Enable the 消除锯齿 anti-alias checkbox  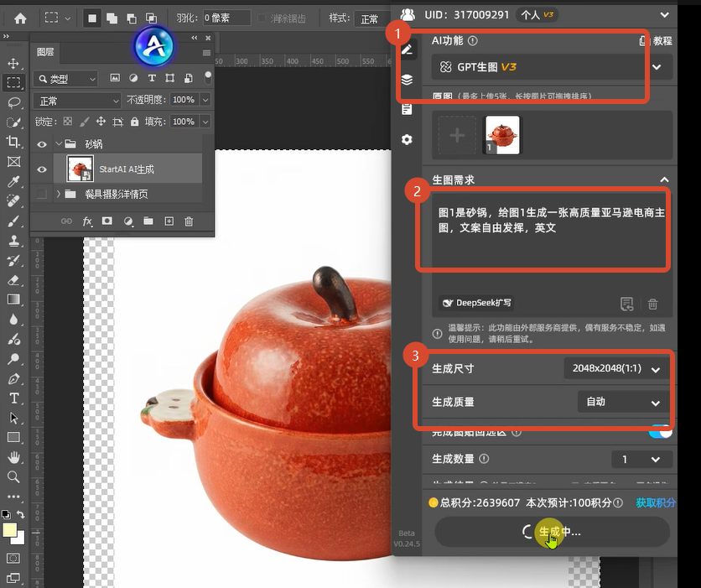(x=262, y=18)
